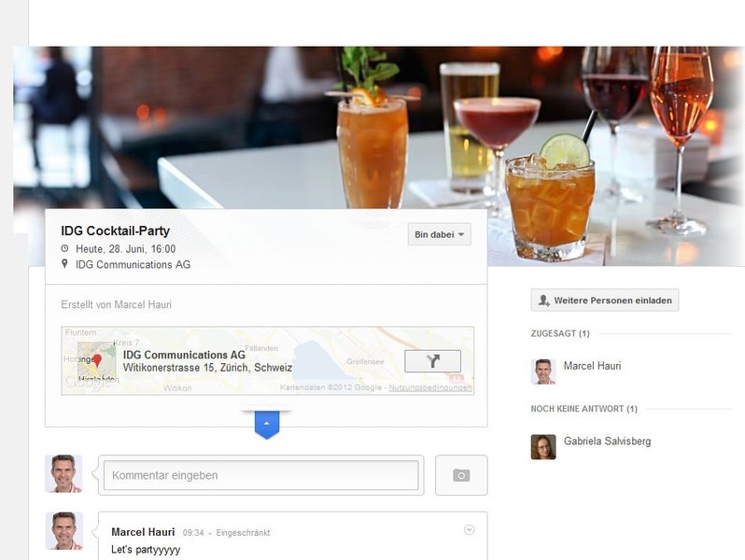
Task: Click the red map pin thumbnail
Action: click(96, 361)
